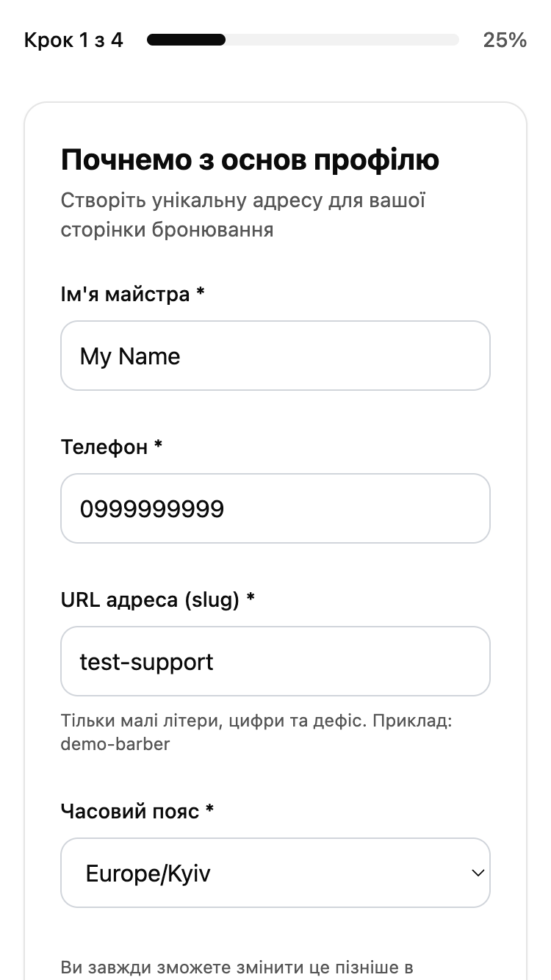Click the Ім'я майстра field label
The image size is (551, 980).
click(x=133, y=294)
